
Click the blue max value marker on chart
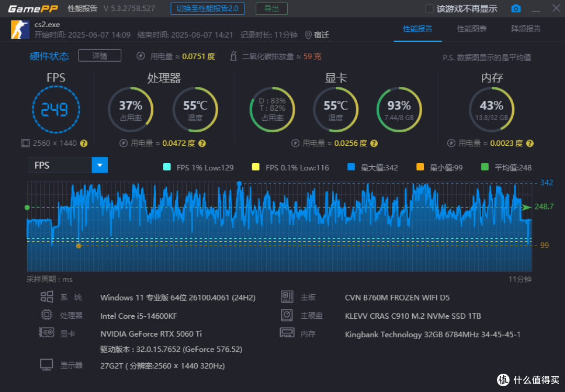239,183
